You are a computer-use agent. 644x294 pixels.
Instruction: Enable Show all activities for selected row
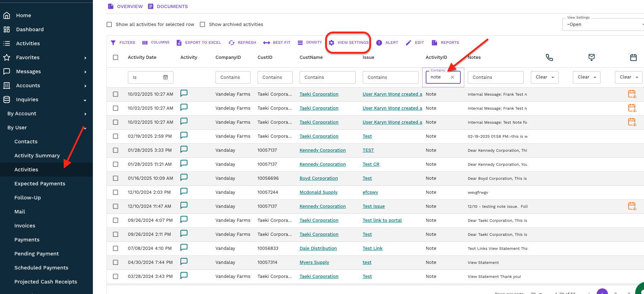pyautogui.click(x=109, y=25)
